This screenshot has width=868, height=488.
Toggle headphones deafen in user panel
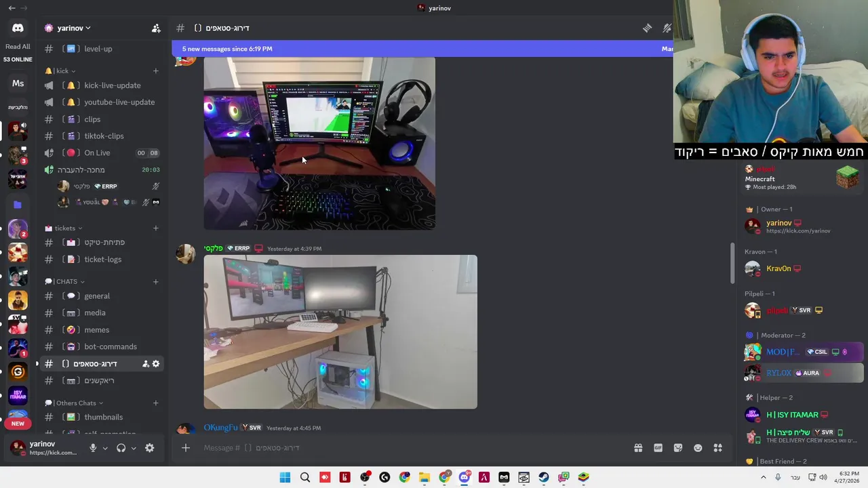point(121,448)
